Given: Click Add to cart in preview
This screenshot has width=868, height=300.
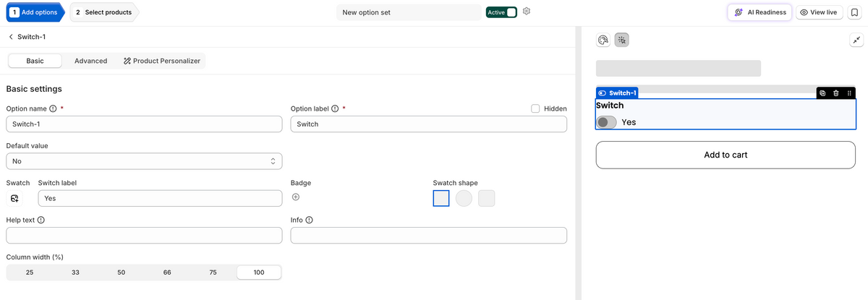Looking at the screenshot, I should [726, 155].
